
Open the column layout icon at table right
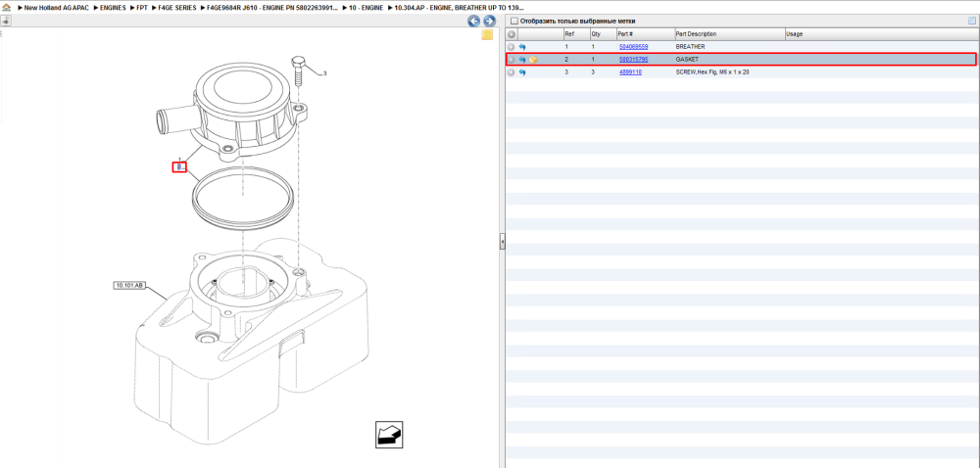pos(971,22)
